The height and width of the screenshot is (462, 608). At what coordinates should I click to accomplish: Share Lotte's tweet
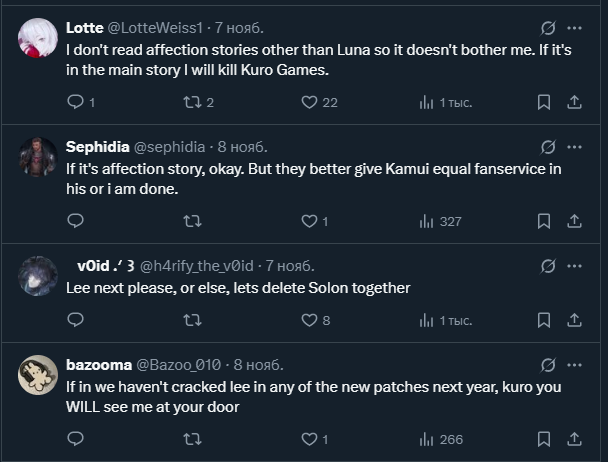(575, 102)
